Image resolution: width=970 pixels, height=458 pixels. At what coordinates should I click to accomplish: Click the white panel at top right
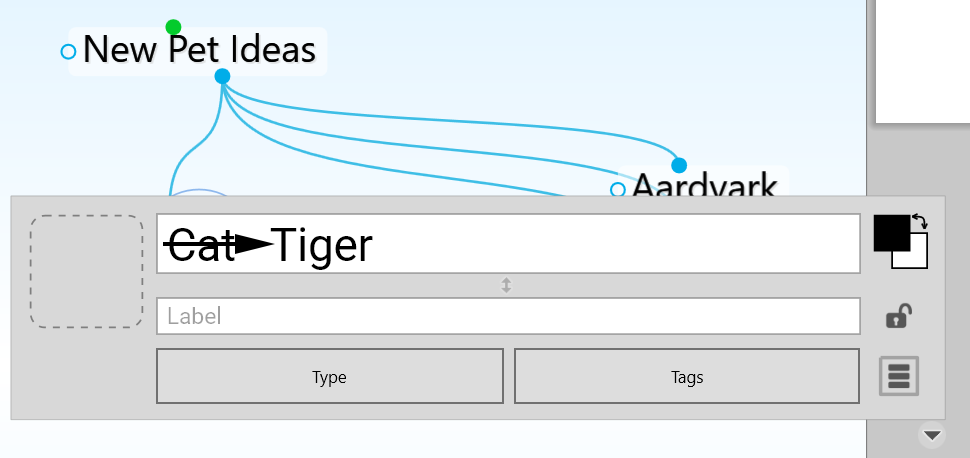click(922, 60)
